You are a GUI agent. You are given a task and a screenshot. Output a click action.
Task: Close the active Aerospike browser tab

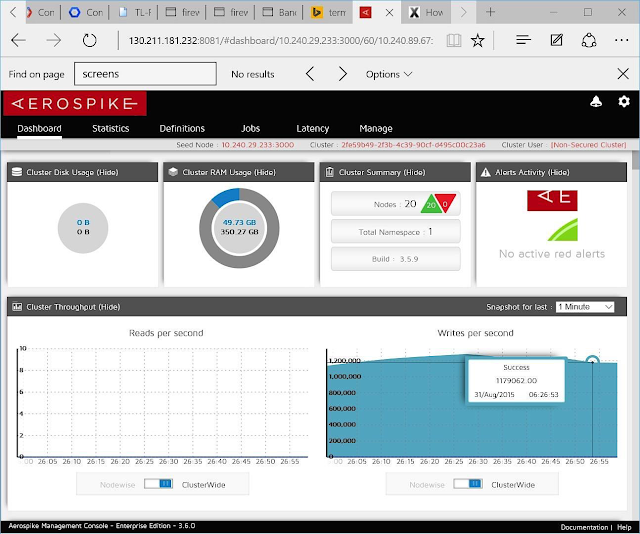pyautogui.click(x=389, y=13)
